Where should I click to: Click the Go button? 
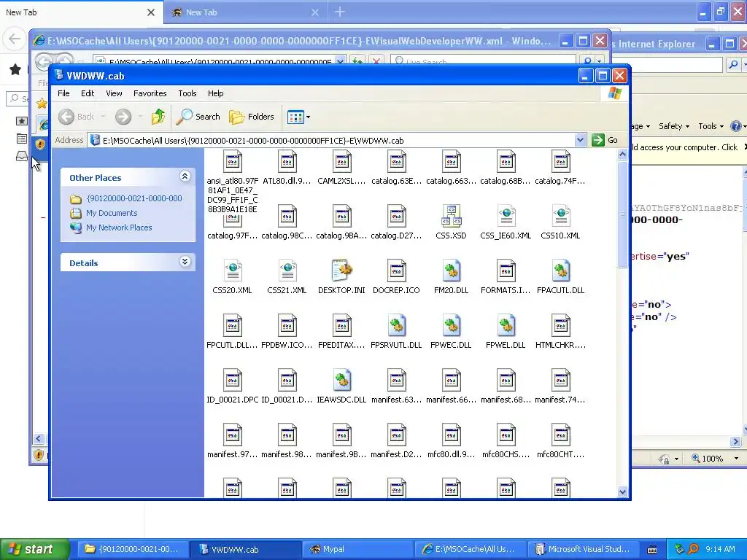605,141
